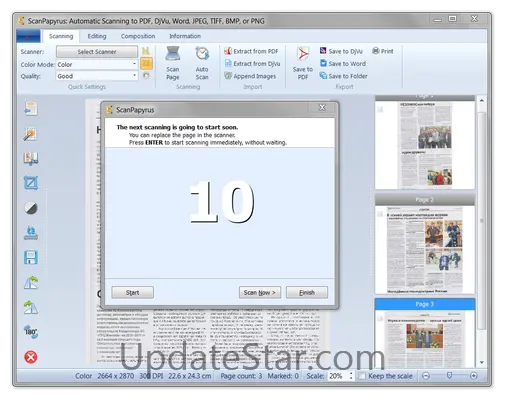Click the "Page count: 3" status text
This screenshot has height=400, width=505.
[x=241, y=376]
